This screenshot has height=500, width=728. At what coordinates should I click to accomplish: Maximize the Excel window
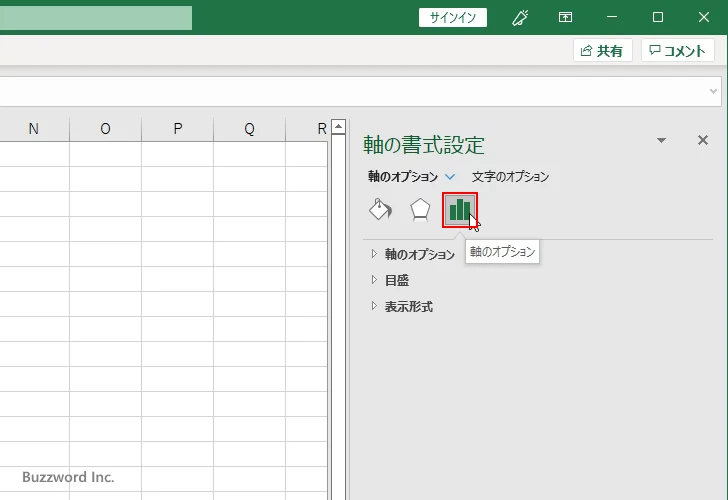point(657,17)
